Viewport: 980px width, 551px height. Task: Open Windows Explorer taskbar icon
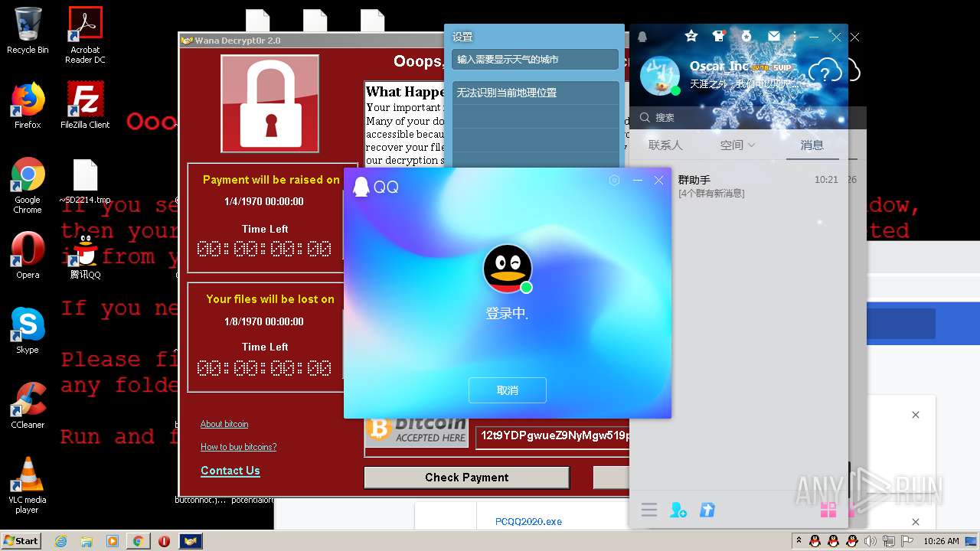coord(87,541)
